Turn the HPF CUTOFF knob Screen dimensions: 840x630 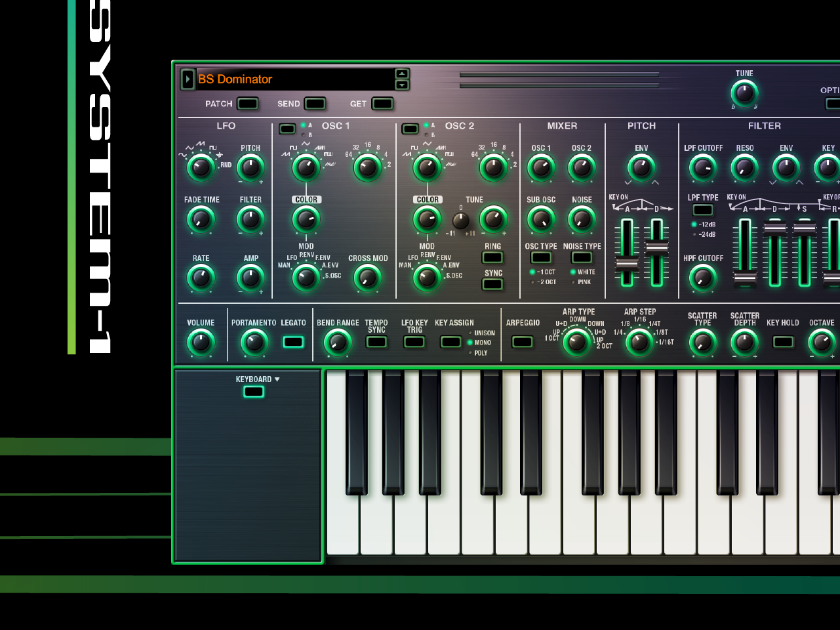[x=702, y=278]
